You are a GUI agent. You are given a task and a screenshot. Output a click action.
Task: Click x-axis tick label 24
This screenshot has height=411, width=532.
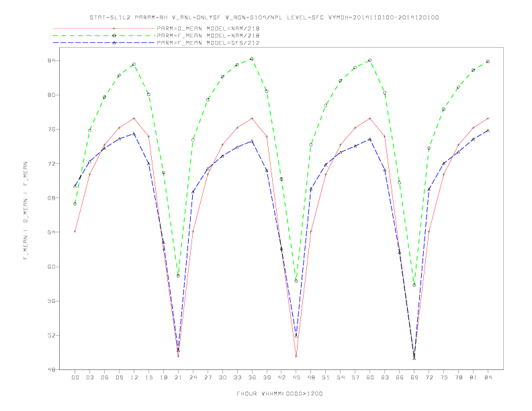pos(193,377)
